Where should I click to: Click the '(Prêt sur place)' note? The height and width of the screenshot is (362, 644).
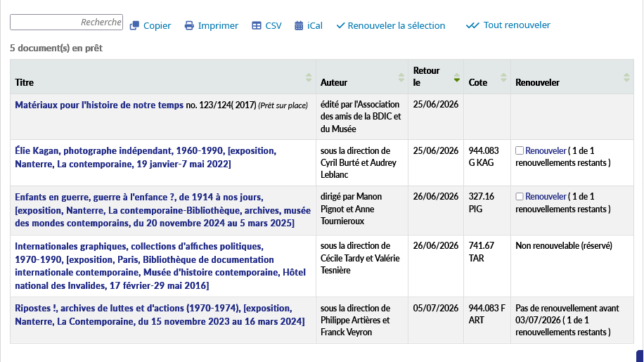283,105
